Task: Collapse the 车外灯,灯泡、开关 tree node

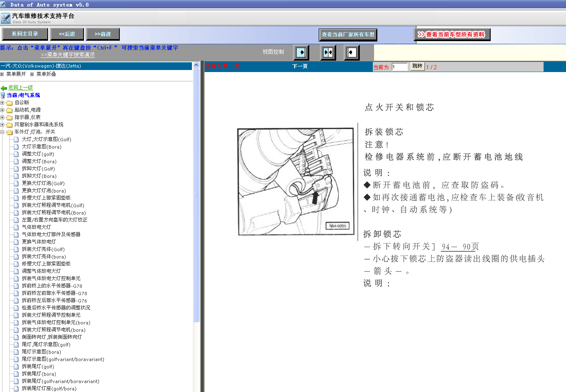Action: point(2,132)
